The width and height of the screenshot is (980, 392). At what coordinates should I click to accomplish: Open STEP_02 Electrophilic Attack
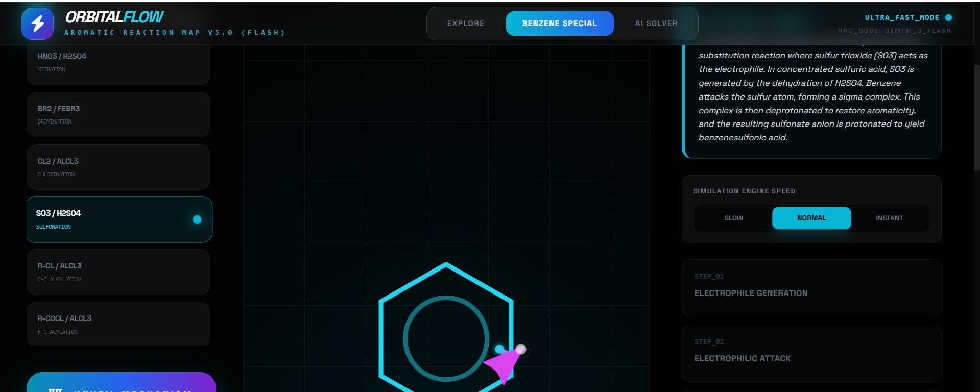tap(811, 353)
